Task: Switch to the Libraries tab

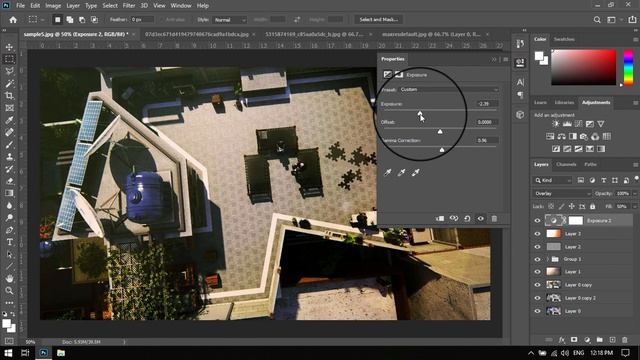Action: click(564, 102)
